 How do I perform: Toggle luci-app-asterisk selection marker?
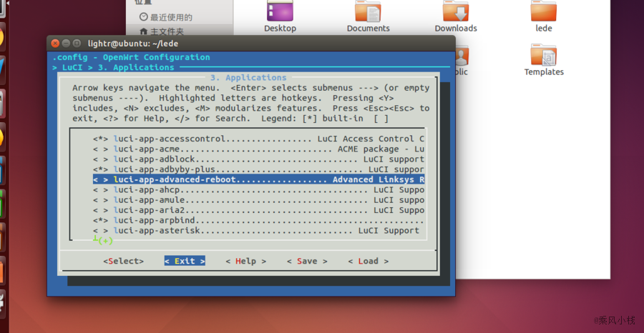coord(101,231)
